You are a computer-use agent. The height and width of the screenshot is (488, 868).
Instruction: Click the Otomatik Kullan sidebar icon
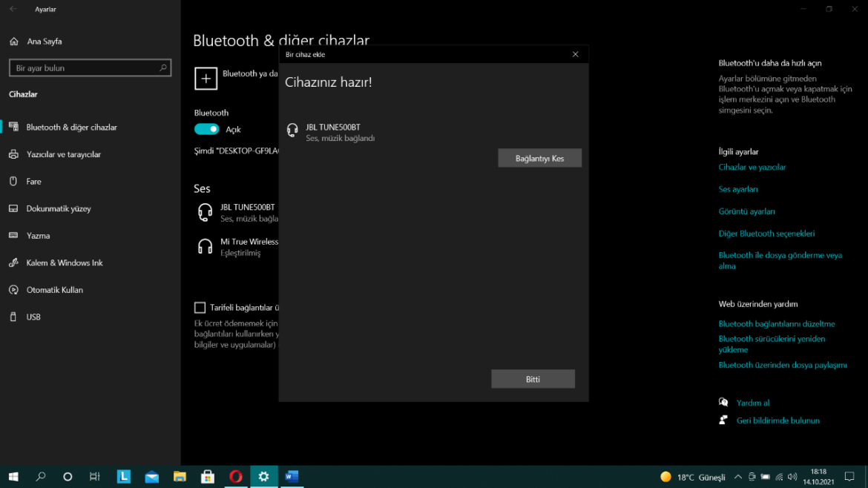tap(15, 289)
